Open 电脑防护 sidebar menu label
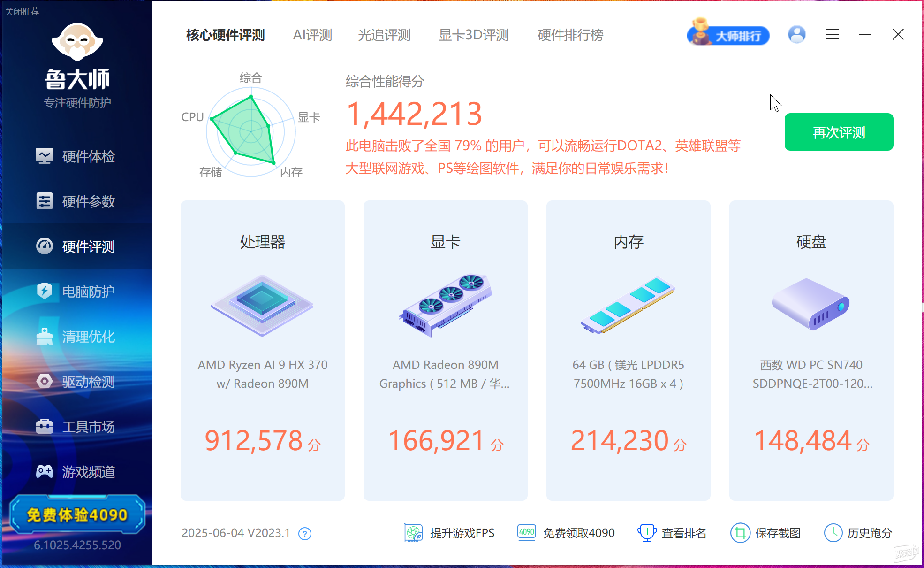The height and width of the screenshot is (568, 924). pos(89,292)
